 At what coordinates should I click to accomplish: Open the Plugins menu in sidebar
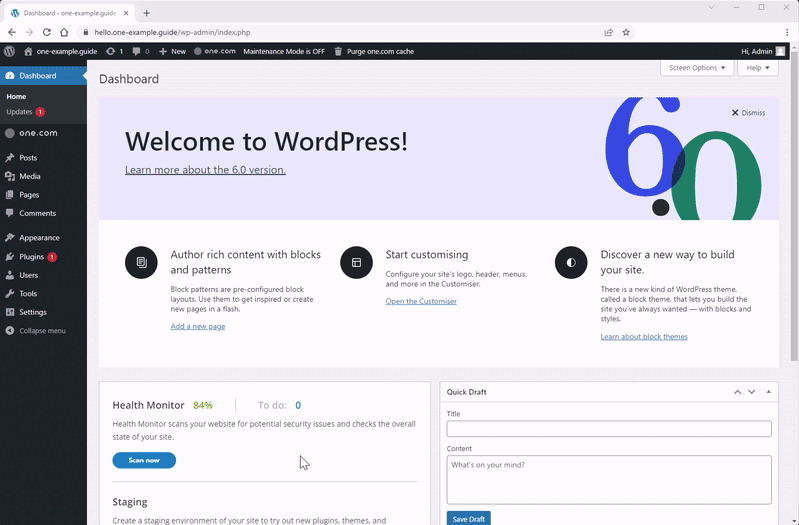[x=31, y=257]
